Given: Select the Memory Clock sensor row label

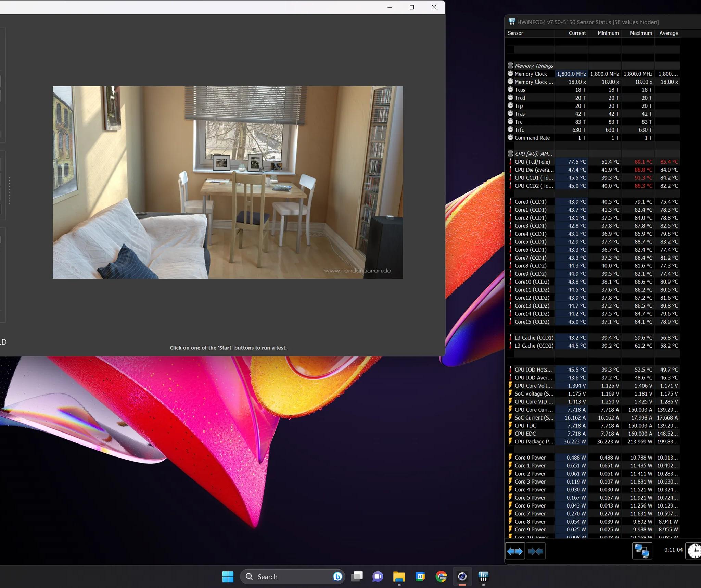Looking at the screenshot, I should coord(531,74).
